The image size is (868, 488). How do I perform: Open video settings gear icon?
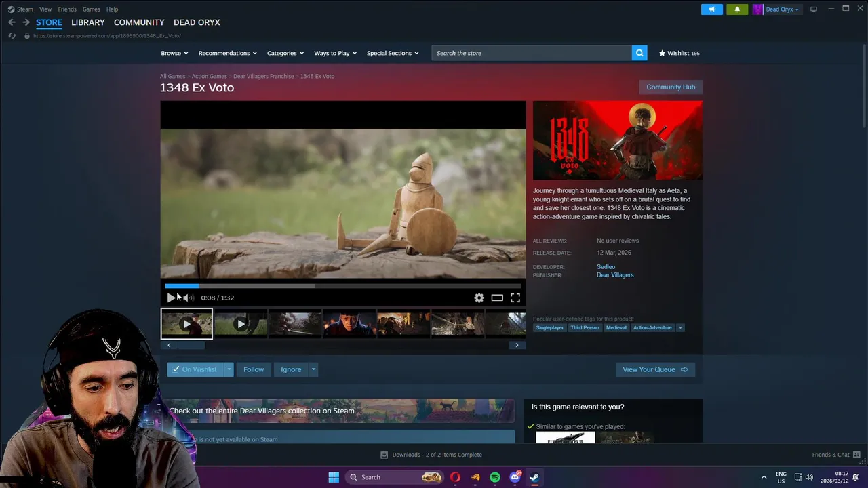tap(479, 298)
